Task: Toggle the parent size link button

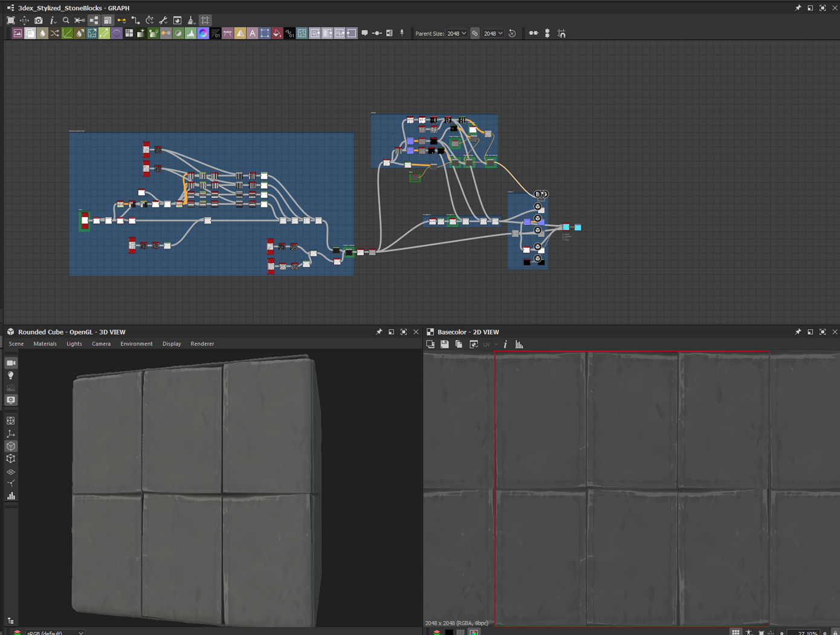Action: point(475,34)
